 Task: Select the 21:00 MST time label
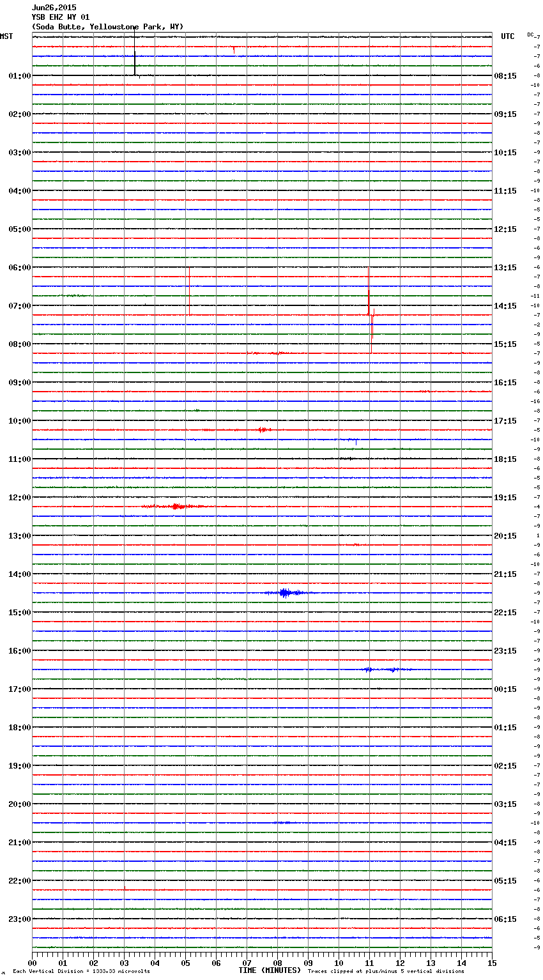(20, 843)
